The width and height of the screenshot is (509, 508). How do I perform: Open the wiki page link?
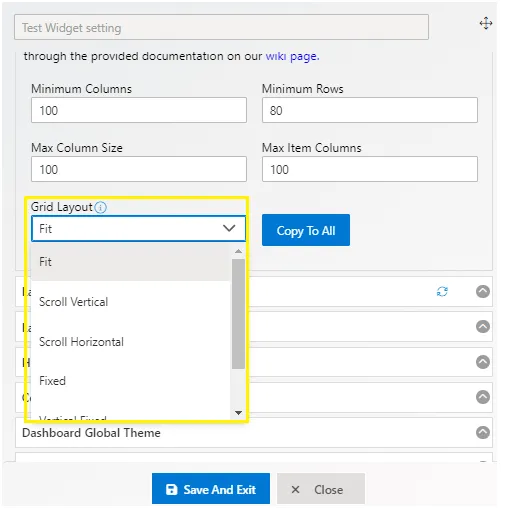(292, 56)
